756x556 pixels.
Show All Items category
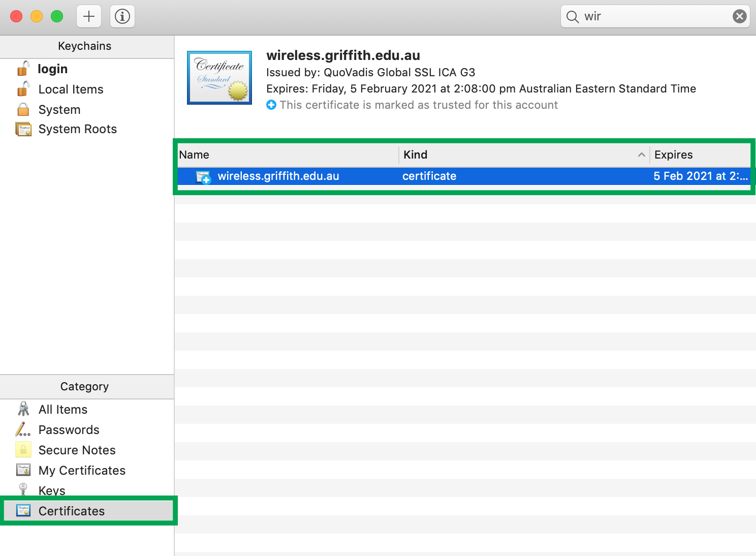(x=62, y=410)
